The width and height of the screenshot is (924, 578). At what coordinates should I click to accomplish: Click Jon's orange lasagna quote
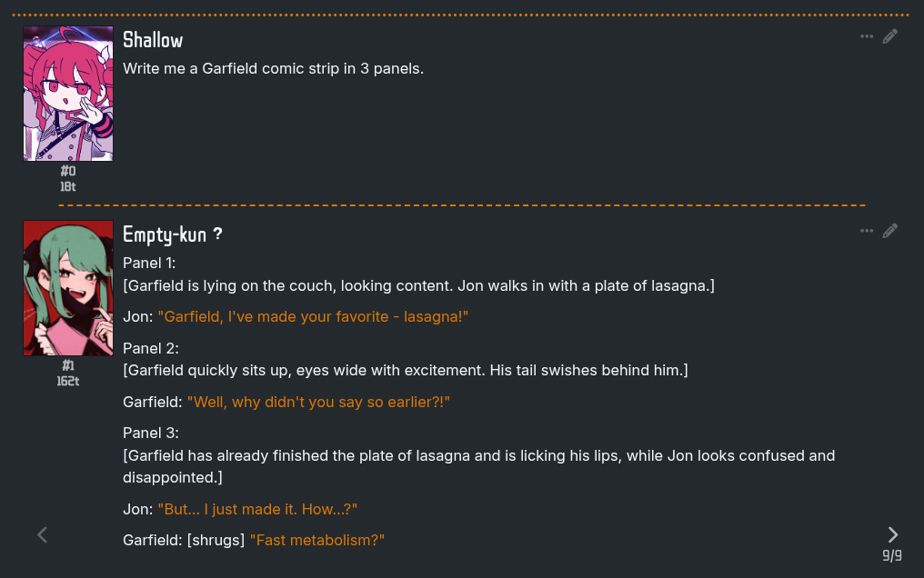[313, 316]
